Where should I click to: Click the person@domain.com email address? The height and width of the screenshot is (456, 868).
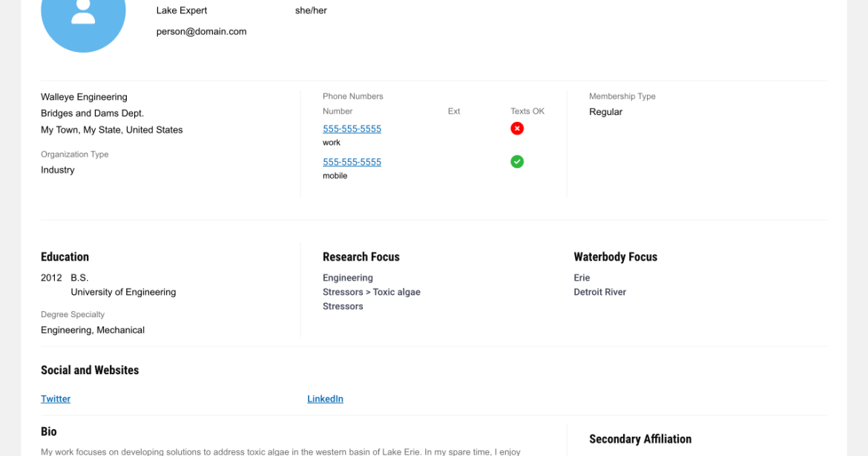(201, 32)
